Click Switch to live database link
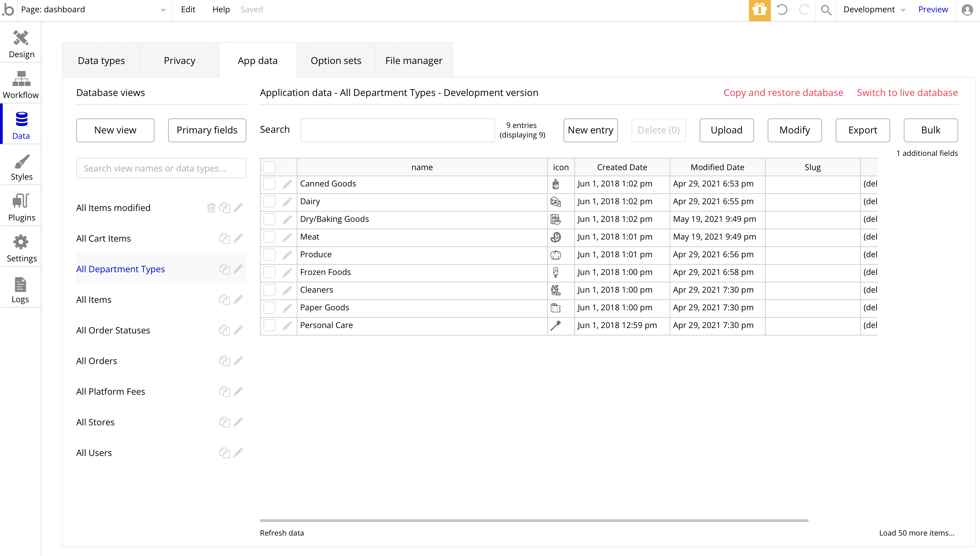Screen dimensions: 980x556 click(x=907, y=93)
